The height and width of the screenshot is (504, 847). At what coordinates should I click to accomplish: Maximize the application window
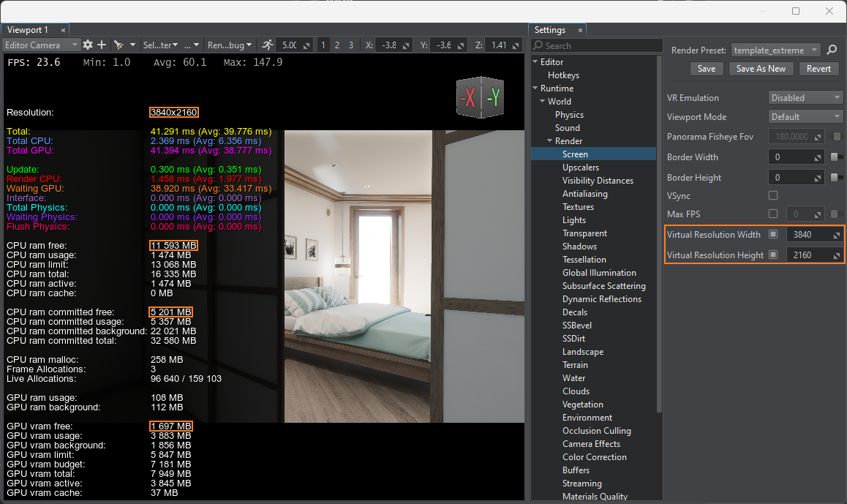[796, 11]
